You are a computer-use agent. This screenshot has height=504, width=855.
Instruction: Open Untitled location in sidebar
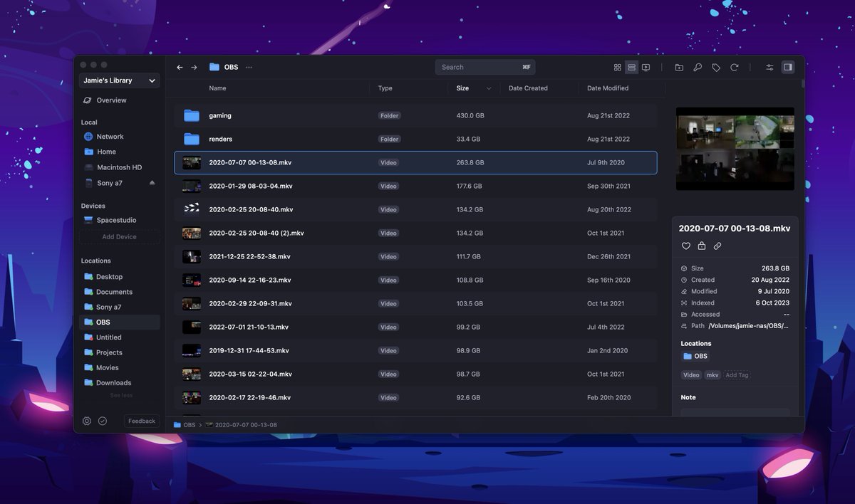tap(120, 337)
